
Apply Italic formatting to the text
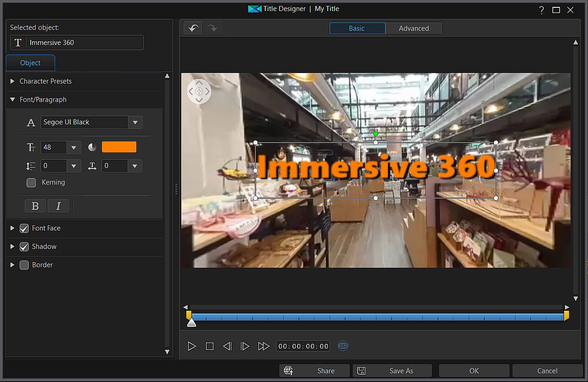click(58, 206)
